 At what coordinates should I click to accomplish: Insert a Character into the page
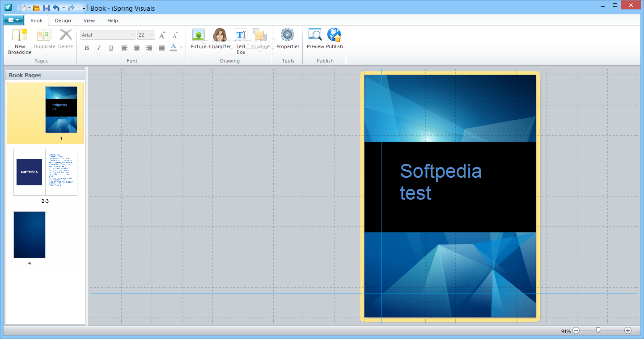click(x=220, y=39)
